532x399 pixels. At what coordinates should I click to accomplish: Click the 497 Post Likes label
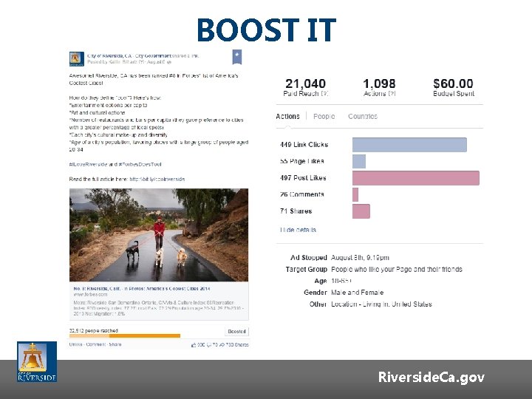(303, 178)
